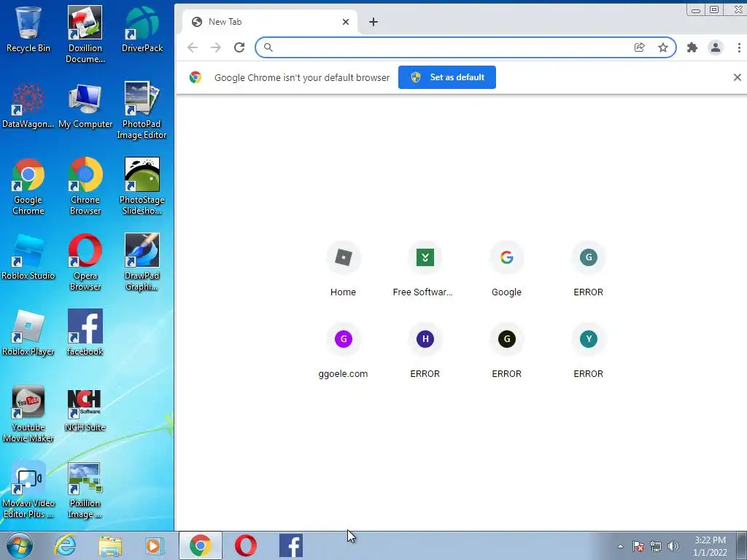Open a new tab with plus button
Viewport: 747px width, 560px height.
[373, 22]
